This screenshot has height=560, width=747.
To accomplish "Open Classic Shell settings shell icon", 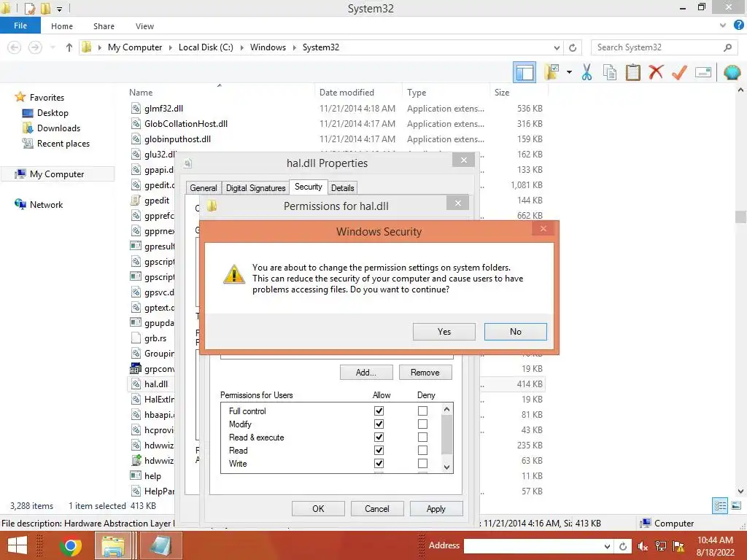I will [732, 72].
